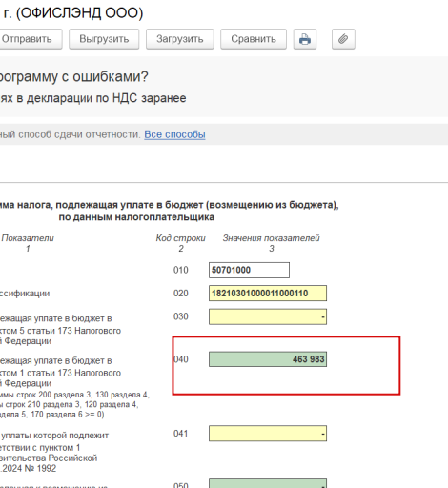Open the banner headline about program errors
Image resolution: width=448 pixels, height=488 pixels.
[73, 76]
